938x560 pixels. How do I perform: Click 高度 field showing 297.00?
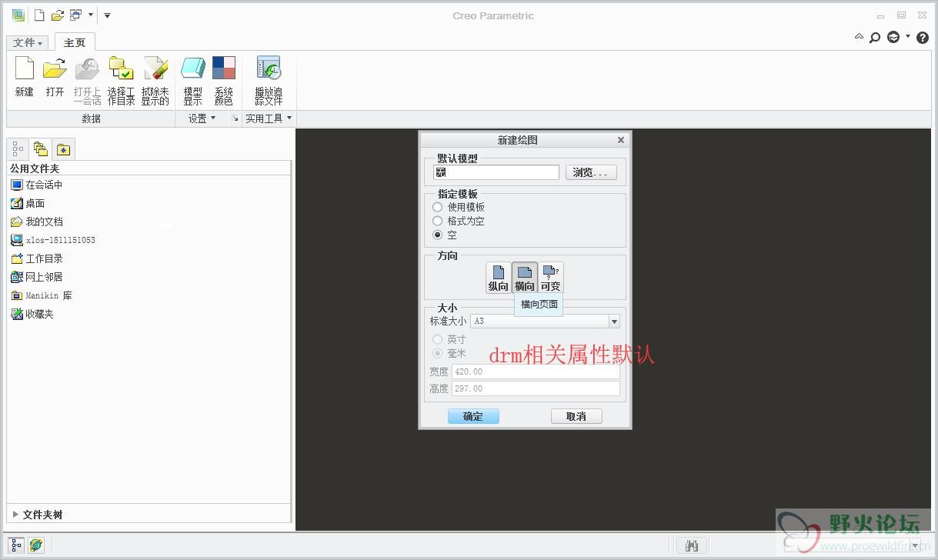(536, 388)
